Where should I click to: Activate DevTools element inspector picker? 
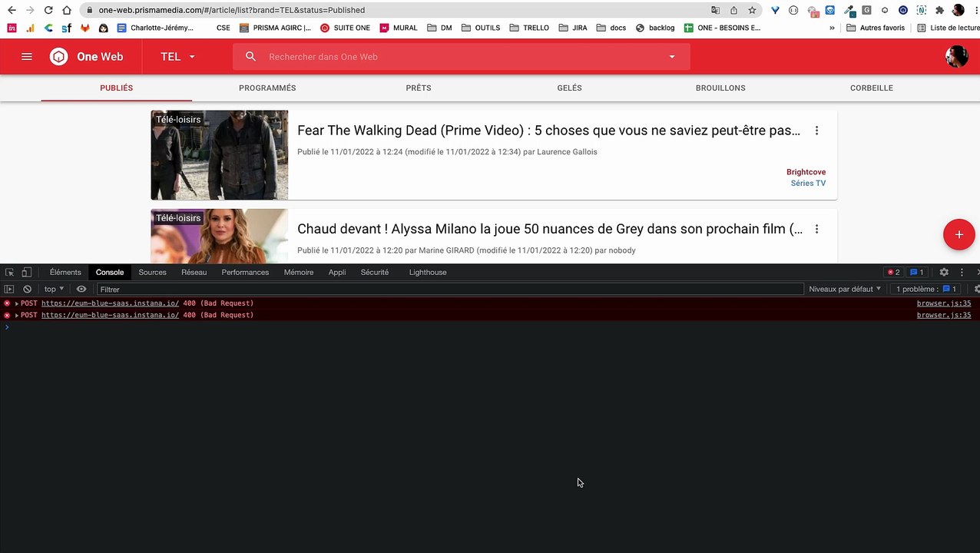(10, 273)
